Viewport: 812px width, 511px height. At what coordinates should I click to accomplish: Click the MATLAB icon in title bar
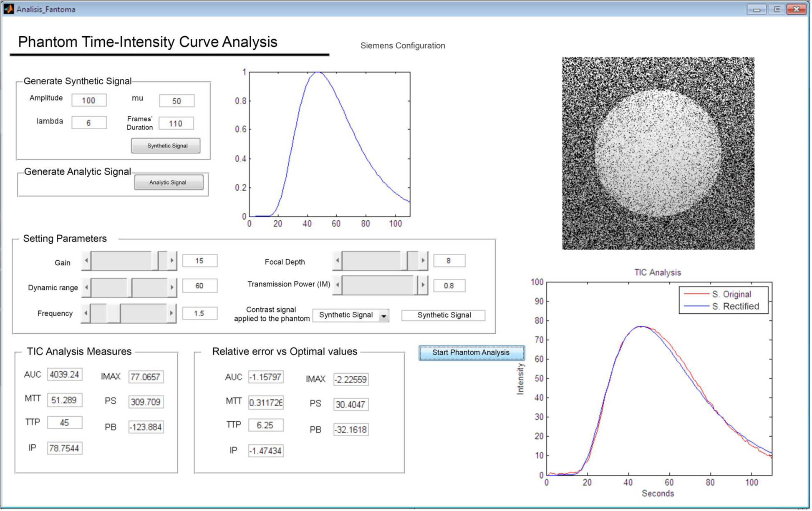click(x=8, y=9)
